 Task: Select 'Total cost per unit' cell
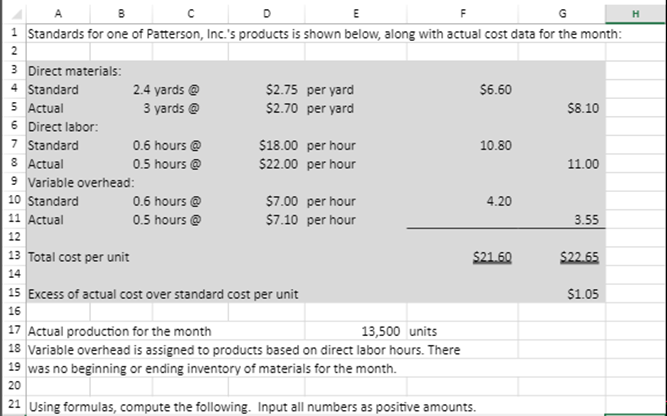(58, 257)
